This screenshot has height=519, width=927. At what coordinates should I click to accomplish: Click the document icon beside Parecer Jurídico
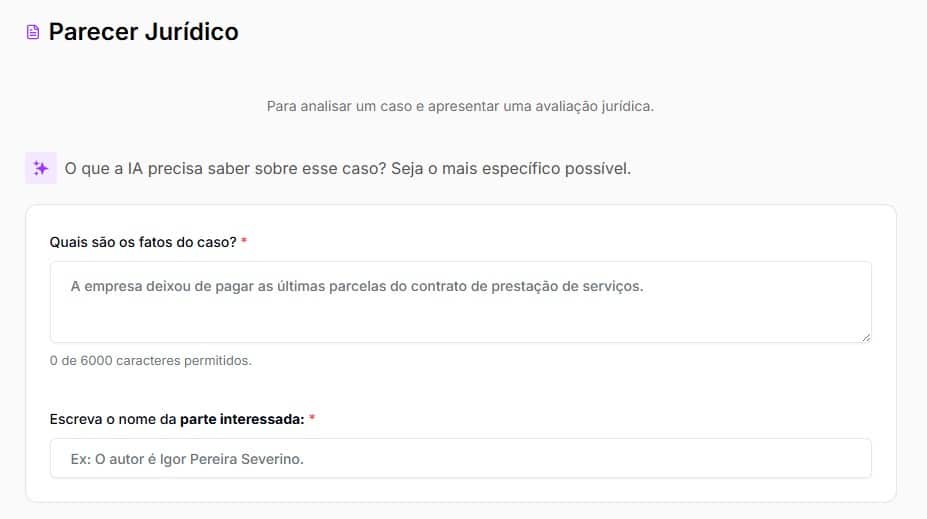(x=33, y=32)
